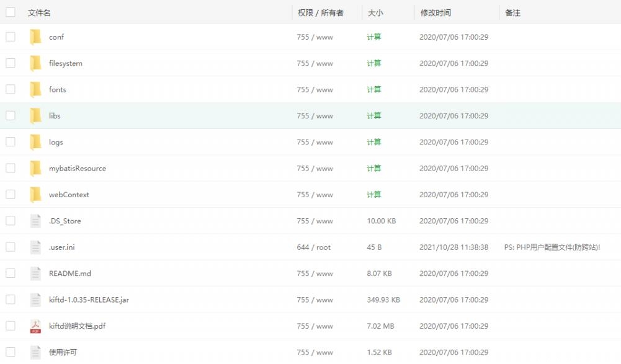This screenshot has width=621, height=364.
Task: Open the logs folder name
Action: coord(56,142)
